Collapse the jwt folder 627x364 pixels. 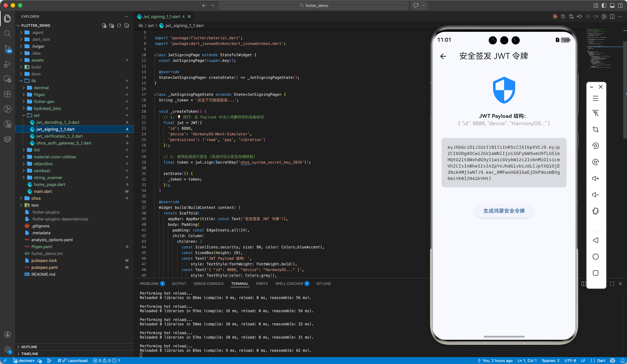click(x=37, y=115)
